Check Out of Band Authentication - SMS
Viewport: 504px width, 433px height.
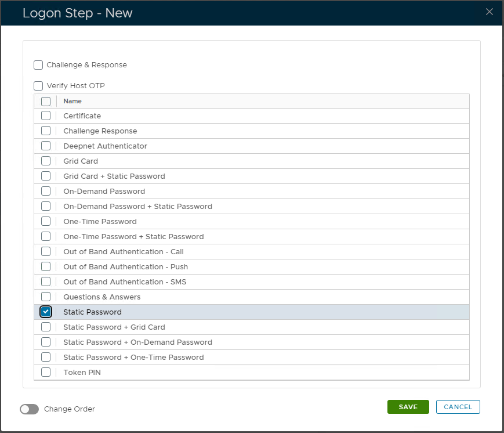46,282
